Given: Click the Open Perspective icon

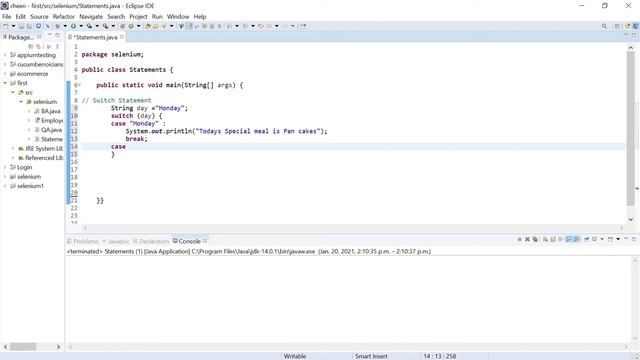Looking at the screenshot, I should [617, 26].
